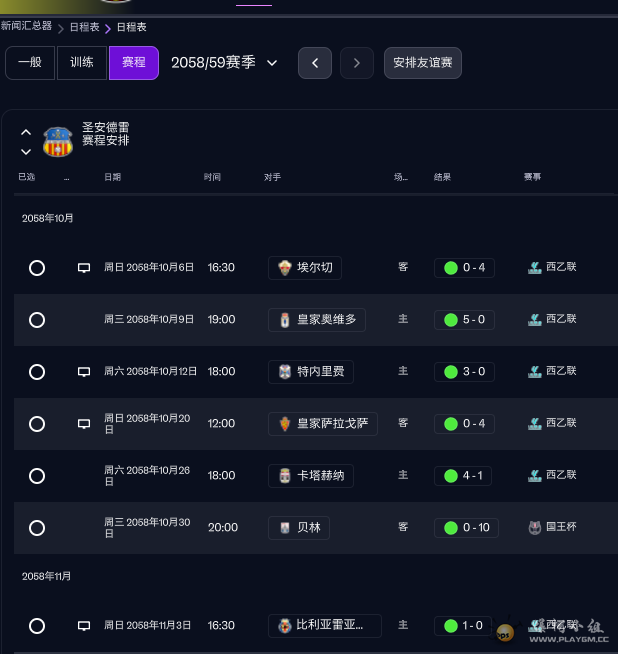Open the 埃尔切 opponent button

305,268
